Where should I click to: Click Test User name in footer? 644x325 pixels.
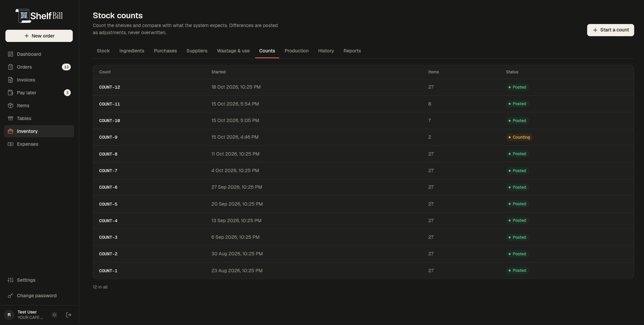tap(27, 312)
